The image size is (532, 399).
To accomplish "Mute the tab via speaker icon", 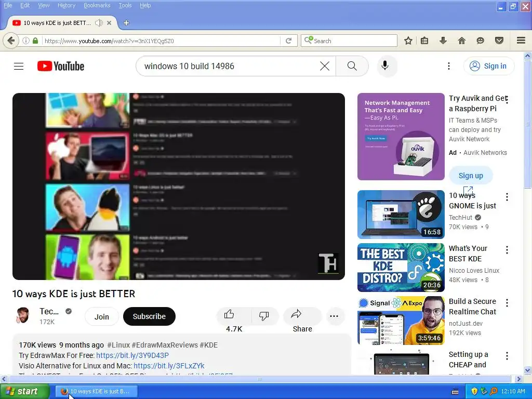I will coord(99,23).
